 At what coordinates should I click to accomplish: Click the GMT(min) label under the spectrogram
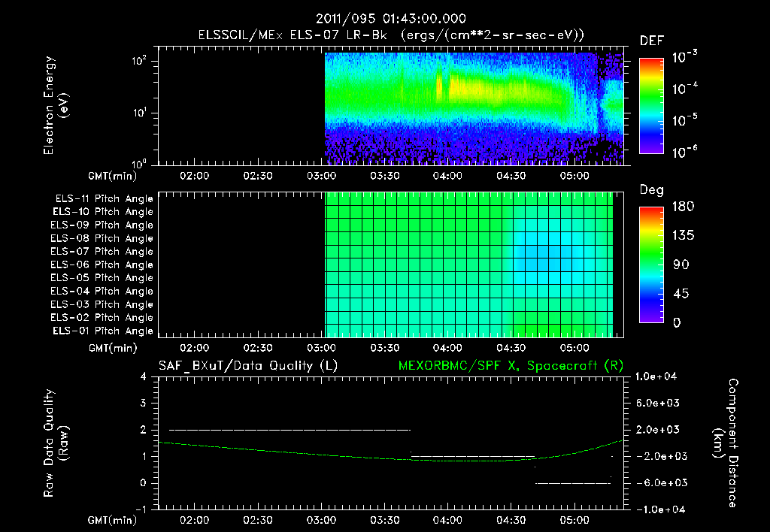(x=113, y=176)
